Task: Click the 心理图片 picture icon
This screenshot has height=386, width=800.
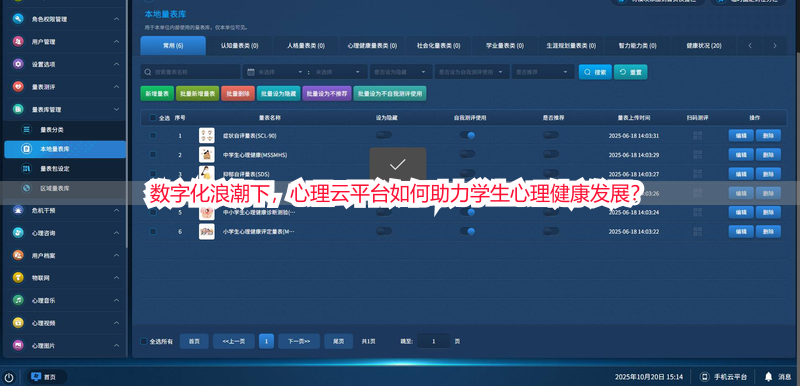Action: 18,345
